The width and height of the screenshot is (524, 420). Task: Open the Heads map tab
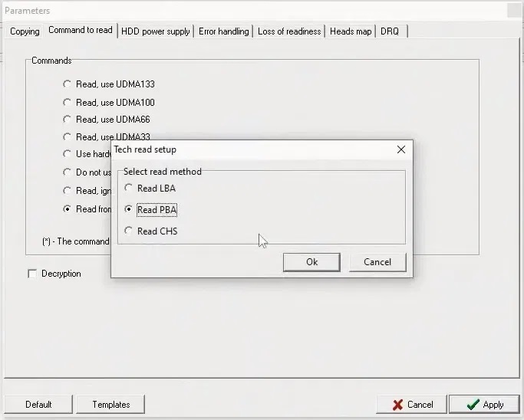point(351,31)
